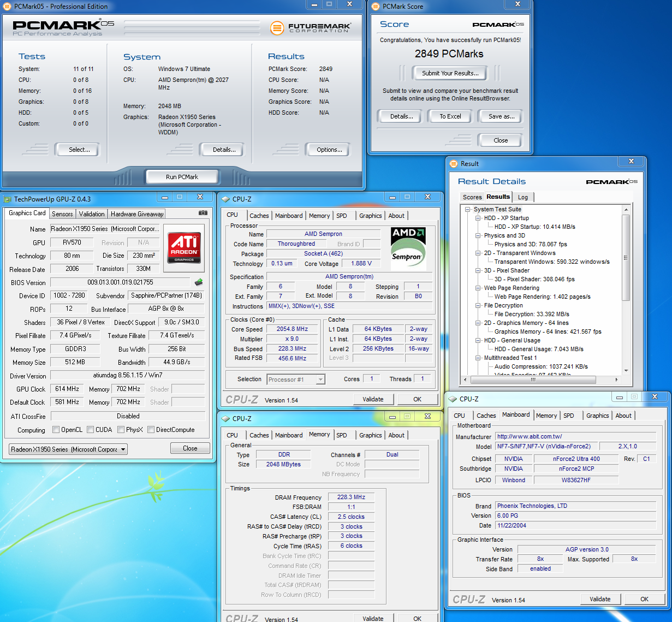Collapse the Multithreaded Test 1 node
672x622 pixels.
(x=478, y=358)
